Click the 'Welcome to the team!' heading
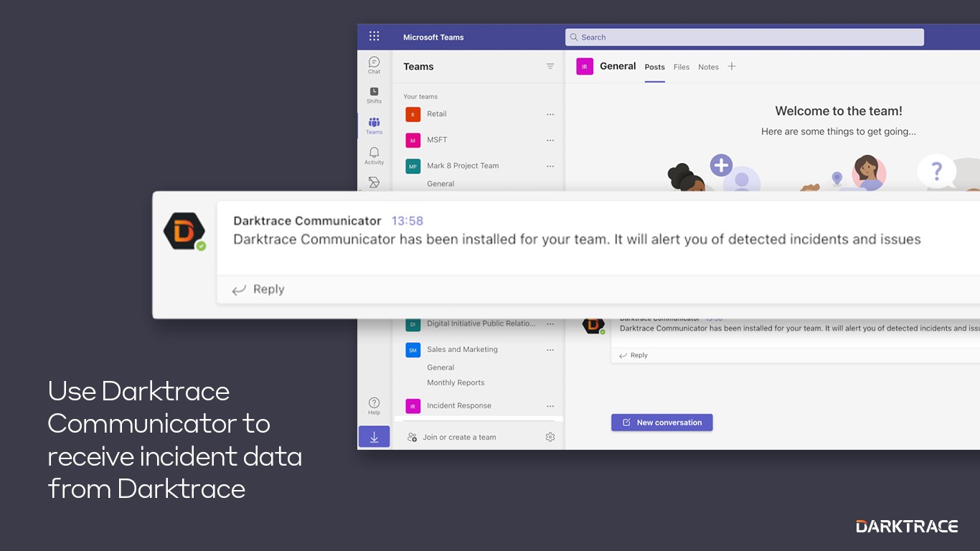This screenshot has width=980, height=551. (x=839, y=111)
